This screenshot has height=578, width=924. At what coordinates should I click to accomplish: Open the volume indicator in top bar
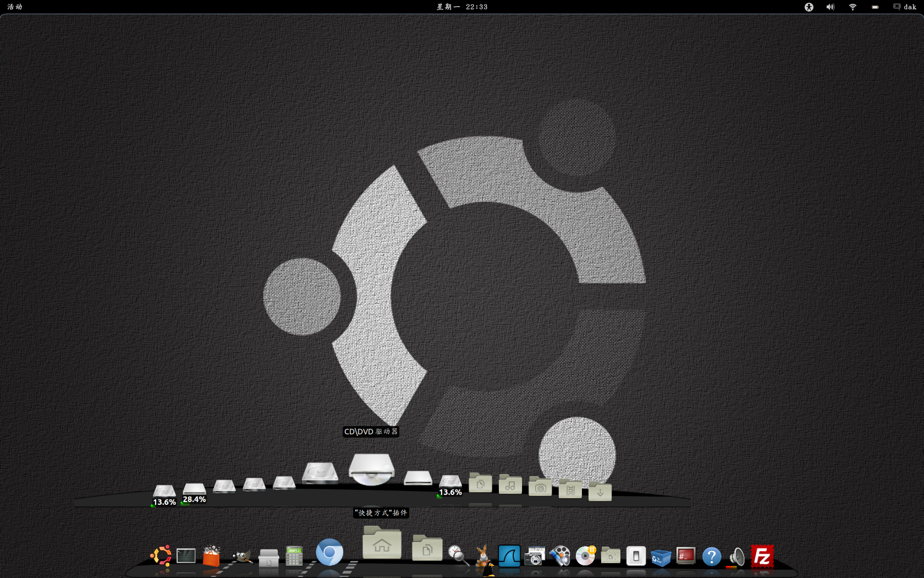830,7
